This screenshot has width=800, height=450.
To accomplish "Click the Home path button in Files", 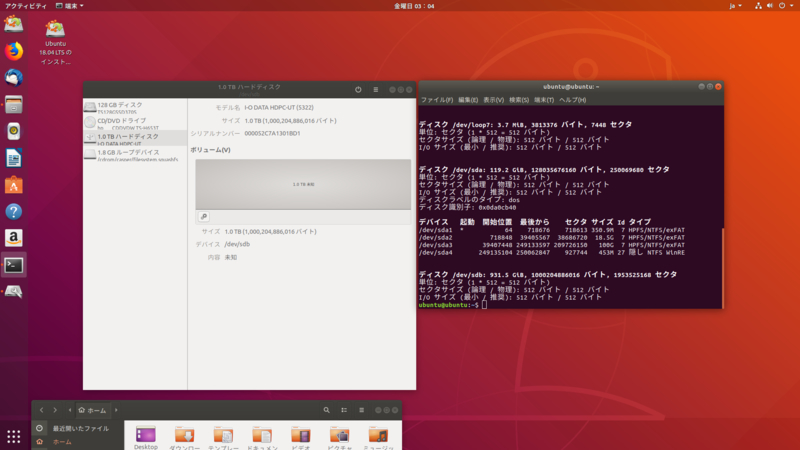I will click(x=92, y=410).
